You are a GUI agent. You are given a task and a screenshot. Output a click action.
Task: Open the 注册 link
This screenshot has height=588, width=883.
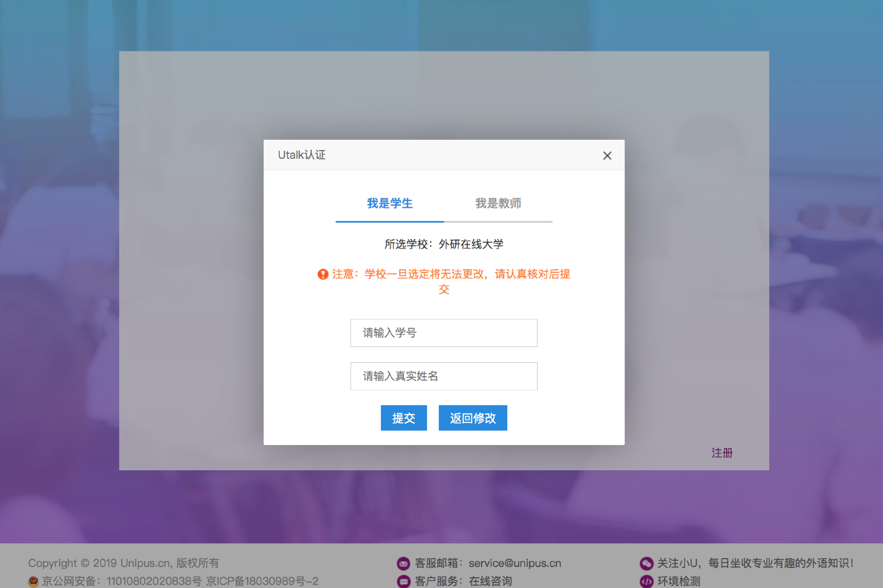click(x=722, y=453)
